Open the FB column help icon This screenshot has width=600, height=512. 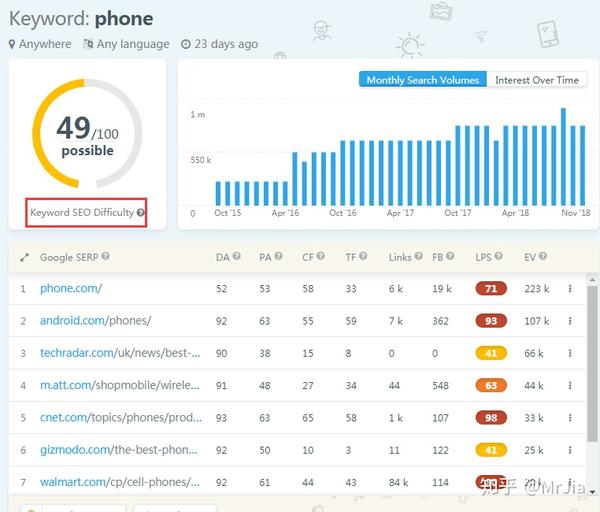tap(450, 256)
